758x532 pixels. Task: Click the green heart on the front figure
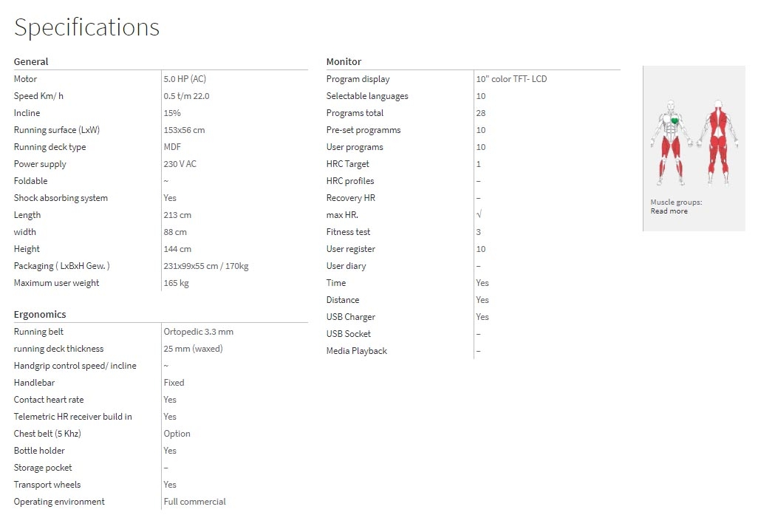(675, 121)
